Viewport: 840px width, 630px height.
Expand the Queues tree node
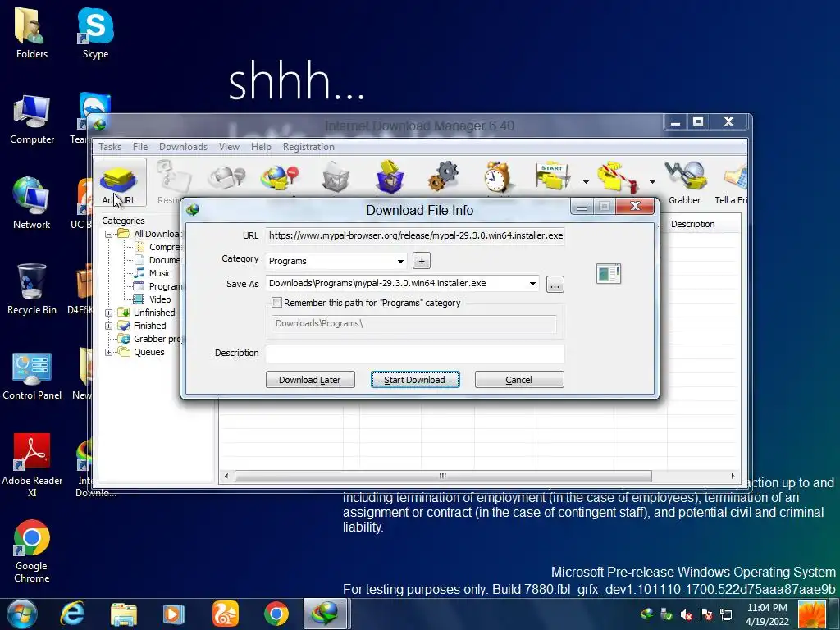pos(109,353)
